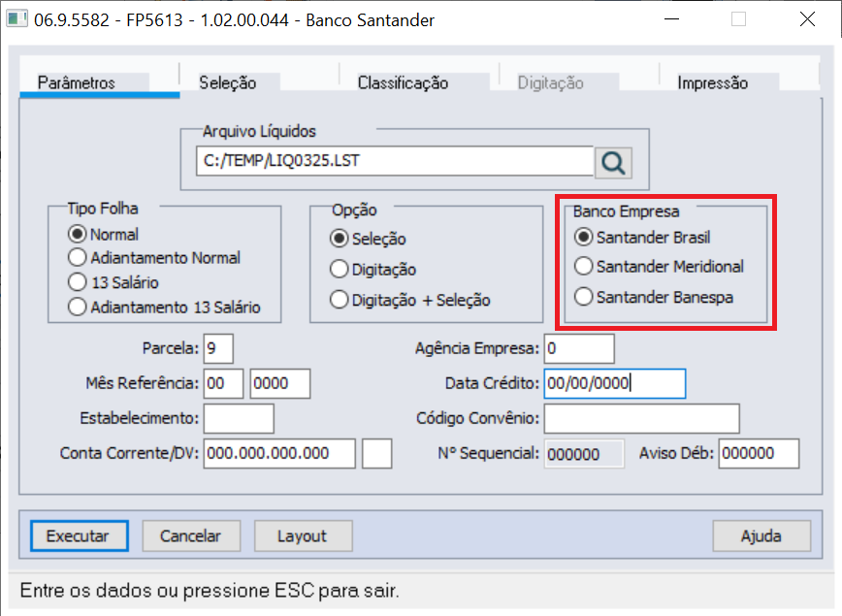
Task: Choose Adiantamento 13 Salário option
Action: point(77,307)
